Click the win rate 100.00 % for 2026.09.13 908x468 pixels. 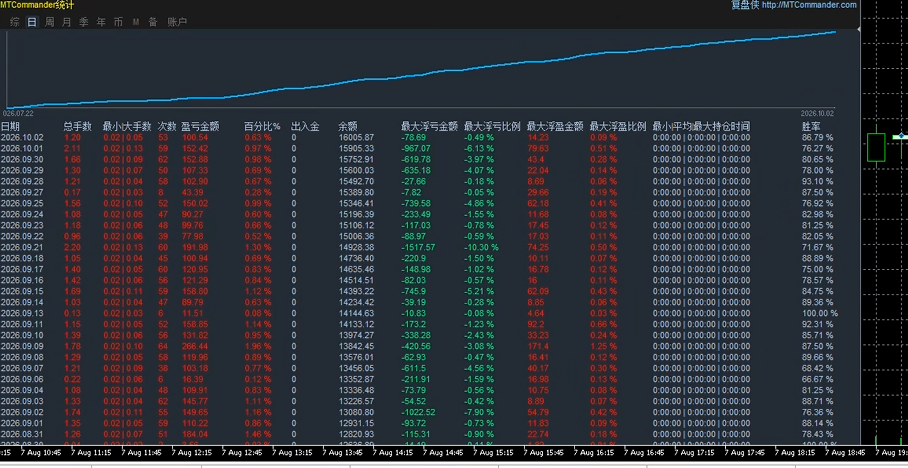click(820, 313)
